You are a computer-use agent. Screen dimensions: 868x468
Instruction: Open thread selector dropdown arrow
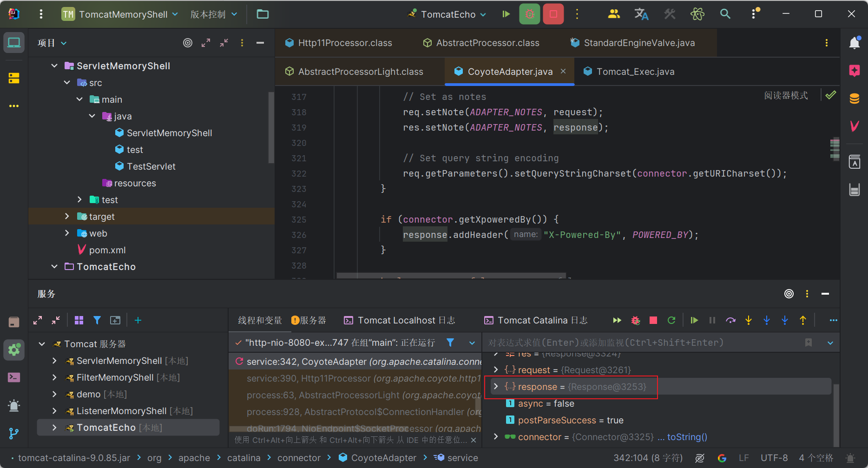472,343
